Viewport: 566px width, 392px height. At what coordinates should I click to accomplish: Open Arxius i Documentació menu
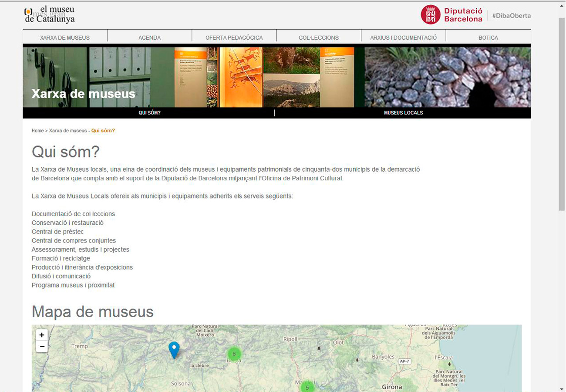404,37
